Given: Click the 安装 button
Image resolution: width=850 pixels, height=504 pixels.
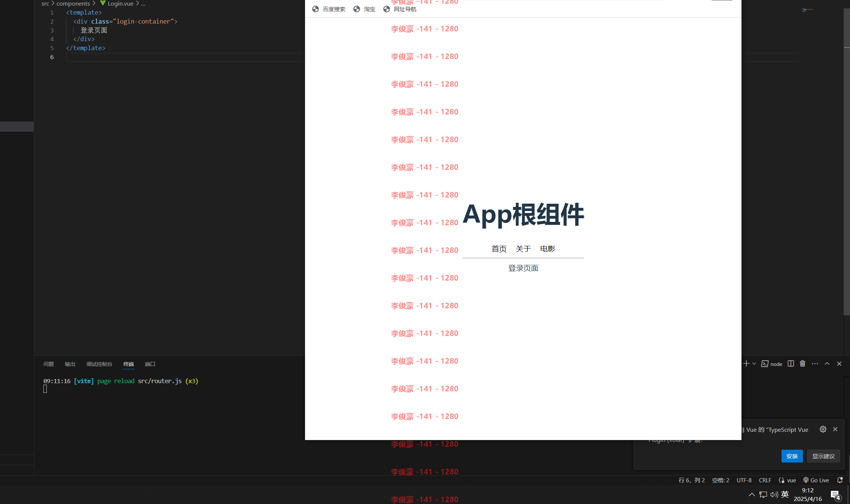Looking at the screenshot, I should tap(792, 456).
